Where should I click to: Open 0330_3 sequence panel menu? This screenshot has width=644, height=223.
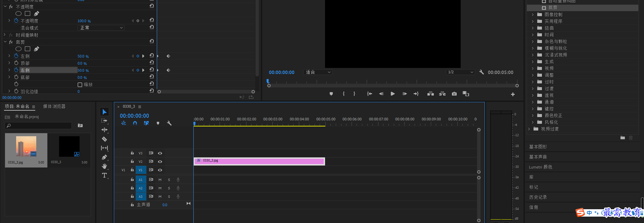(140, 107)
